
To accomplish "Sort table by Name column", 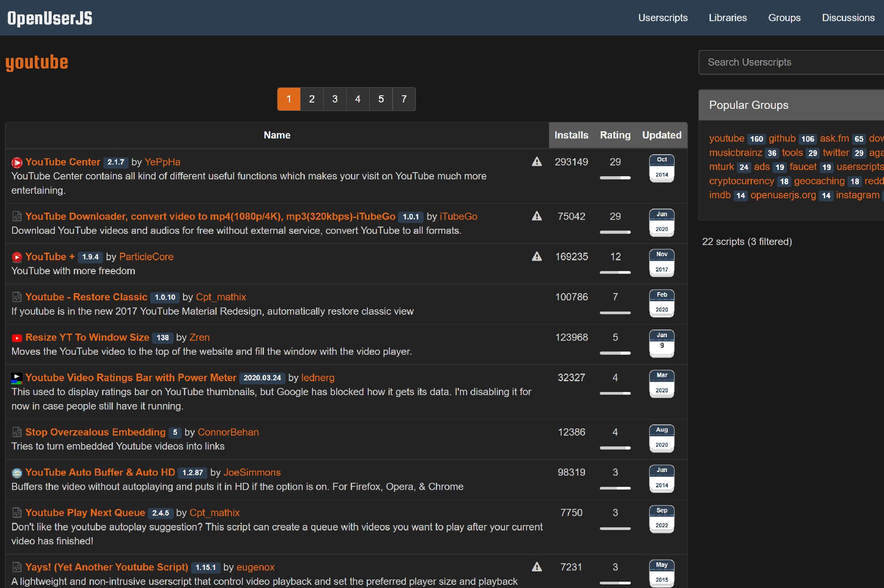I will (277, 135).
